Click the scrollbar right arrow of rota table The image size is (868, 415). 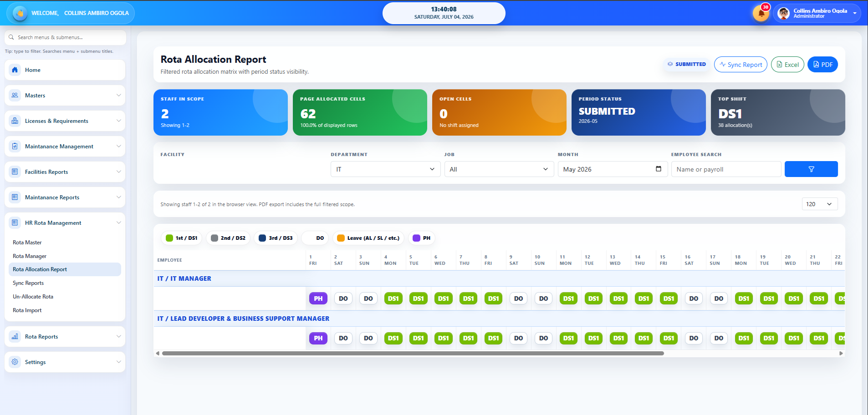(x=841, y=353)
